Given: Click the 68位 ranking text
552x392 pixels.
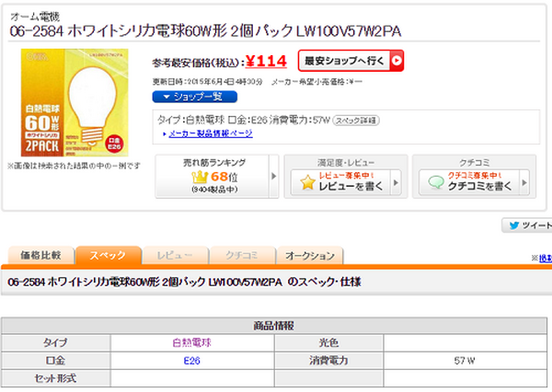Looking at the screenshot, I should (x=224, y=177).
